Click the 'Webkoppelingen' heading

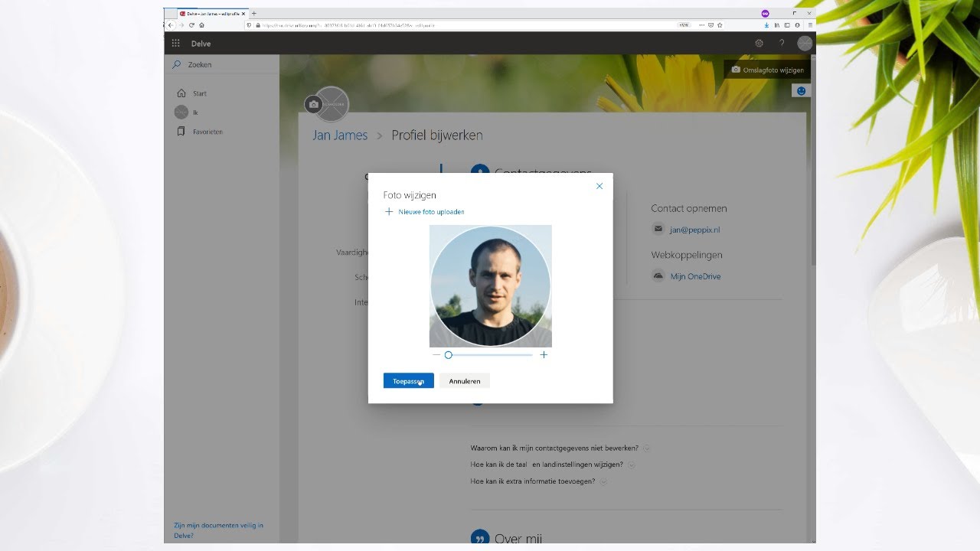pyautogui.click(x=687, y=255)
